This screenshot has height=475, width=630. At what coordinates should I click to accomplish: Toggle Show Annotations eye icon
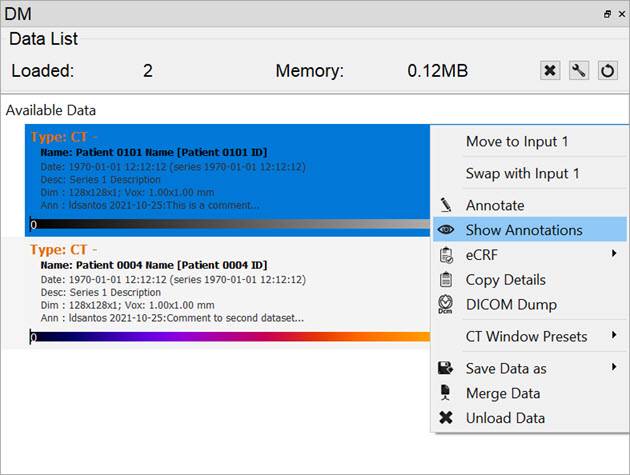tap(446, 230)
